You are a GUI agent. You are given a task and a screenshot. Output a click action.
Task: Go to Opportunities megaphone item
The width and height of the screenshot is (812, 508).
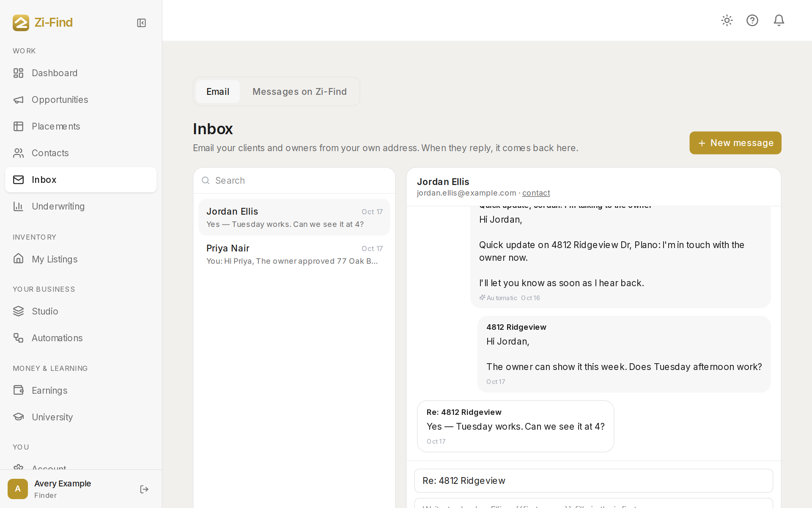point(81,99)
